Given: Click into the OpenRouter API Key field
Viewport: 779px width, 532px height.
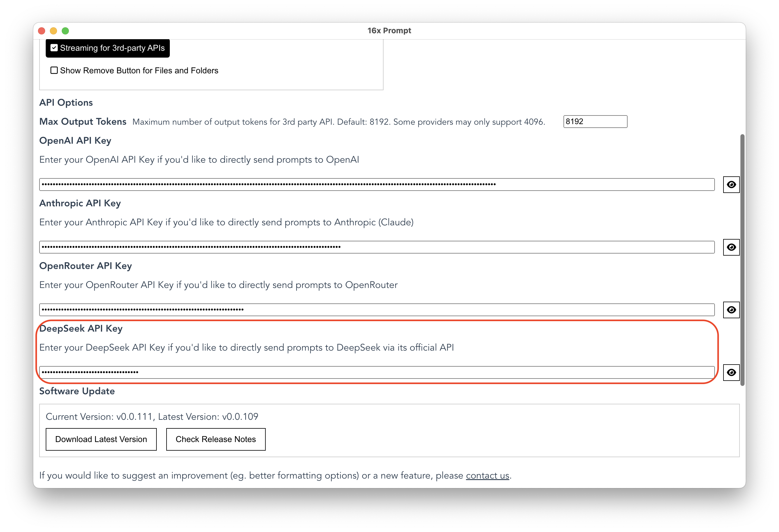Looking at the screenshot, I should point(376,310).
